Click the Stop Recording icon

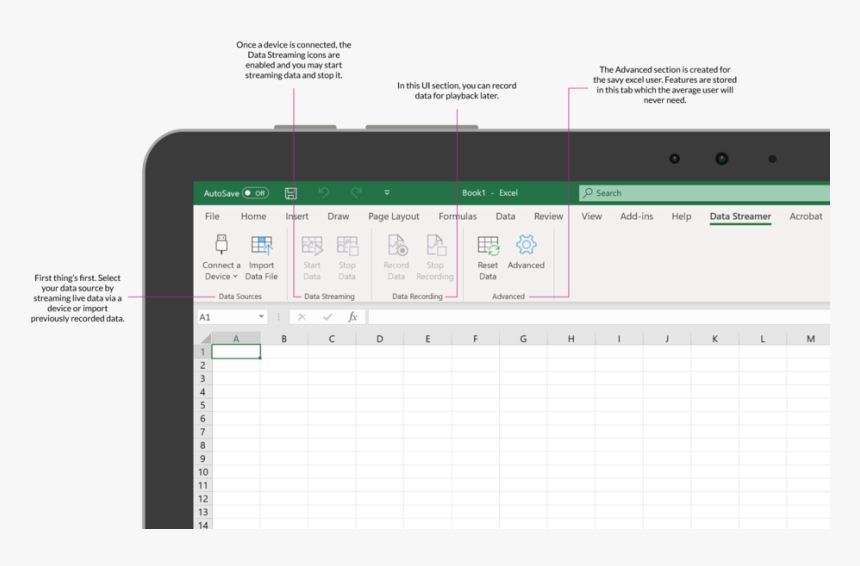pyautogui.click(x=435, y=246)
